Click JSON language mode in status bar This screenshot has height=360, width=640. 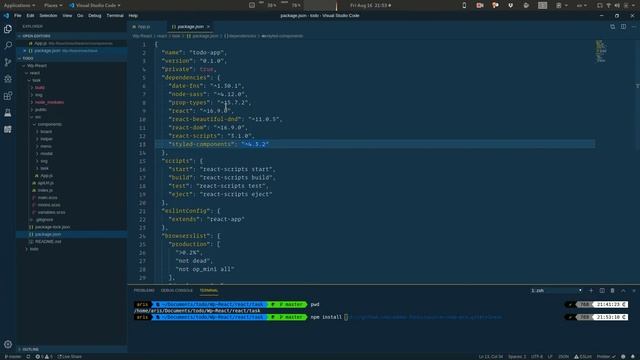[563, 356]
